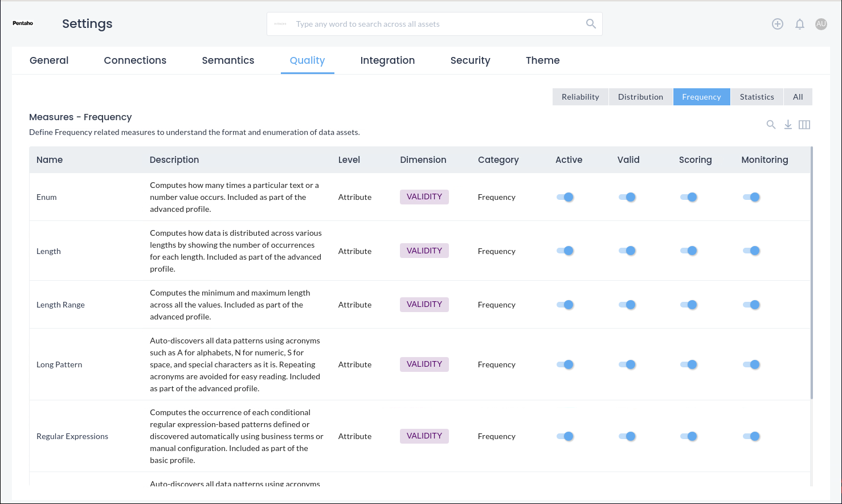
Task: Toggle Monitoring for Long Pattern
Action: pyautogui.click(x=751, y=364)
